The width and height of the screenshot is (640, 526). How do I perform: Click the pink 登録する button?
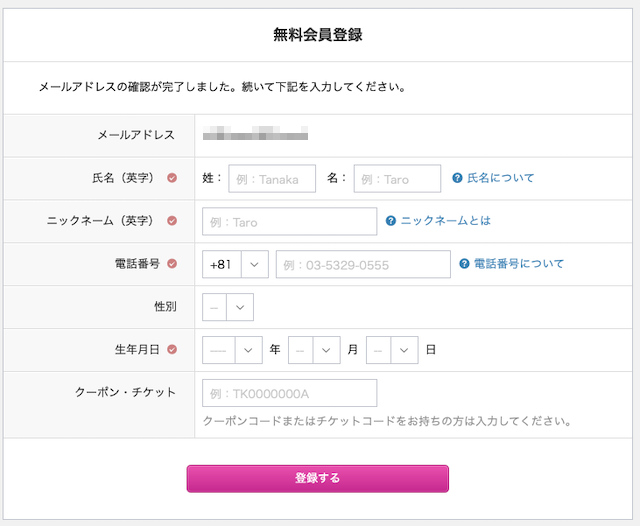click(x=318, y=478)
